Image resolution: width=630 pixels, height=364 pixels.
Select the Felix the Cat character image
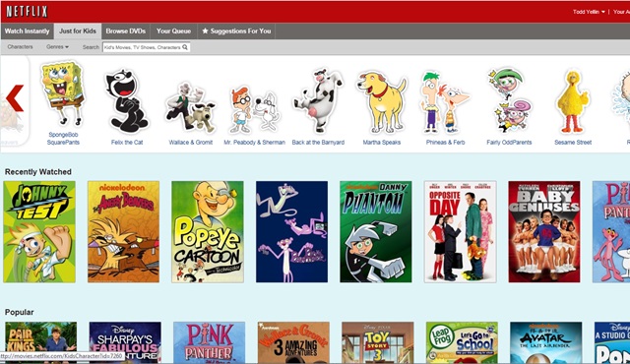click(x=126, y=100)
